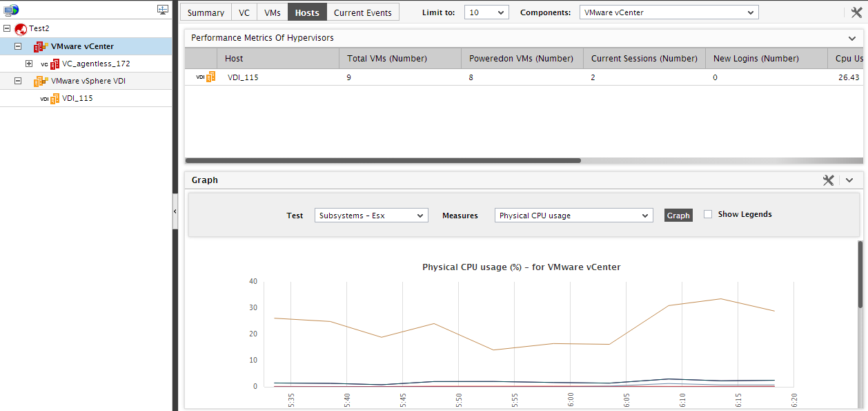Switch to the VMs tab
The width and height of the screenshot is (868, 411).
(273, 12)
